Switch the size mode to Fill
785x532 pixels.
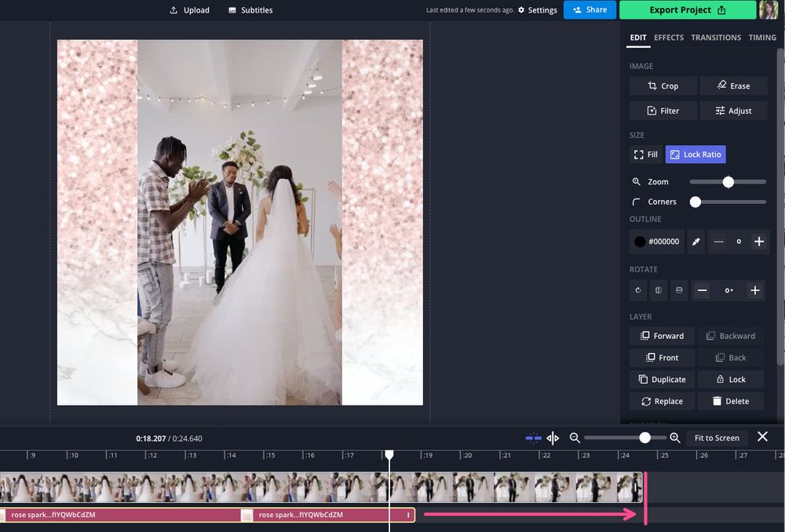pyautogui.click(x=645, y=155)
